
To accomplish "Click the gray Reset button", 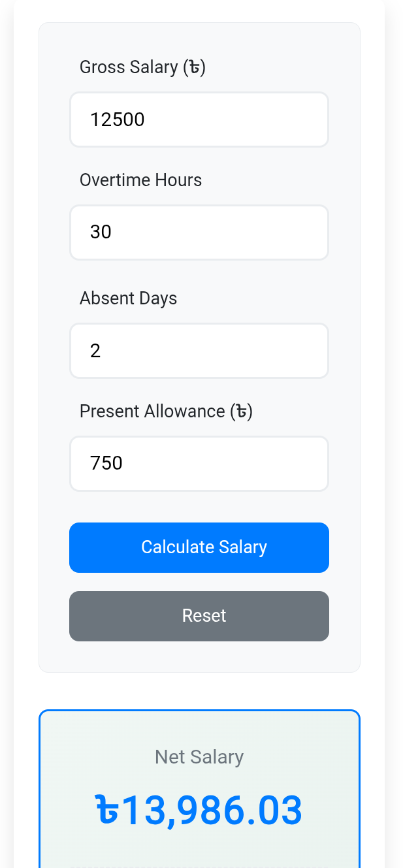I will [199, 616].
